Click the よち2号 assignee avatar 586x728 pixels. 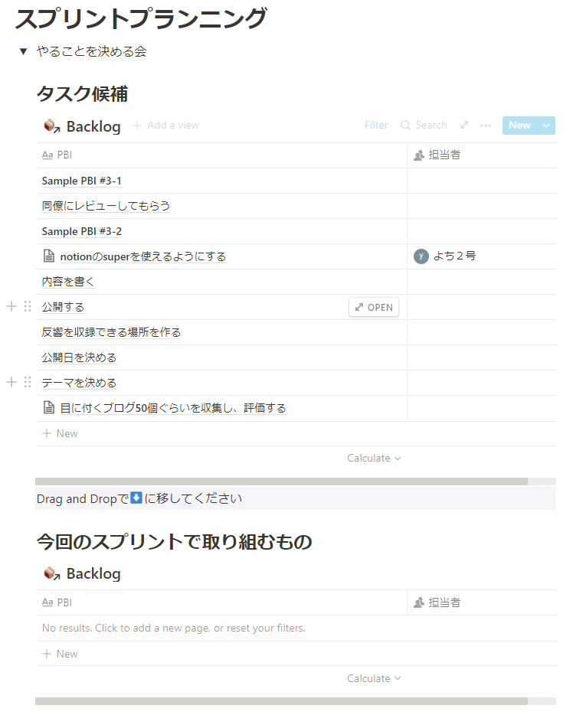point(421,256)
